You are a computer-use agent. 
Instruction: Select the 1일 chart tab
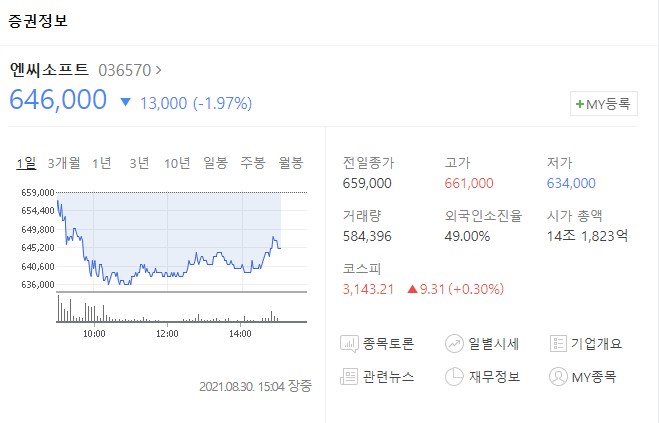(26, 163)
